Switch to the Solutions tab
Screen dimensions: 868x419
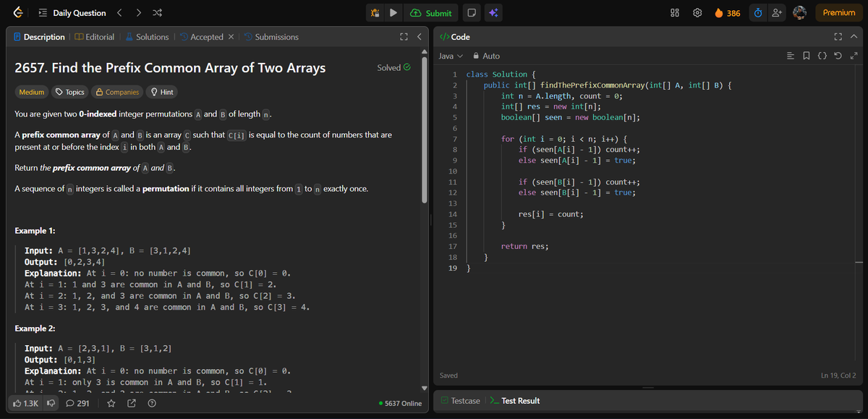[148, 37]
